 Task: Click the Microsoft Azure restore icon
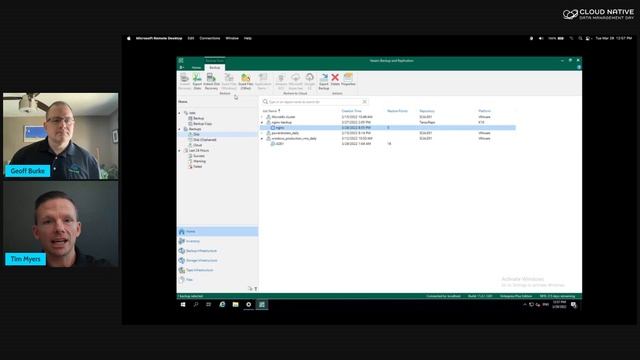[296, 81]
